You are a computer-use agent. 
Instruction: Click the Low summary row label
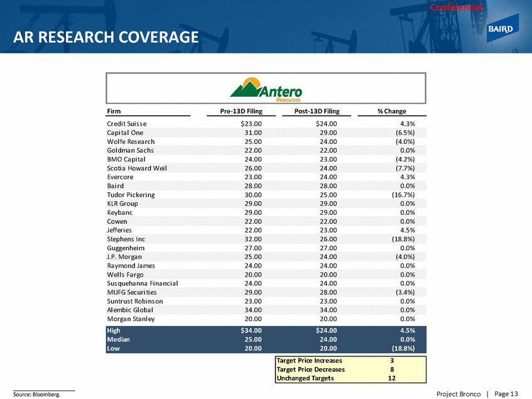(113, 349)
